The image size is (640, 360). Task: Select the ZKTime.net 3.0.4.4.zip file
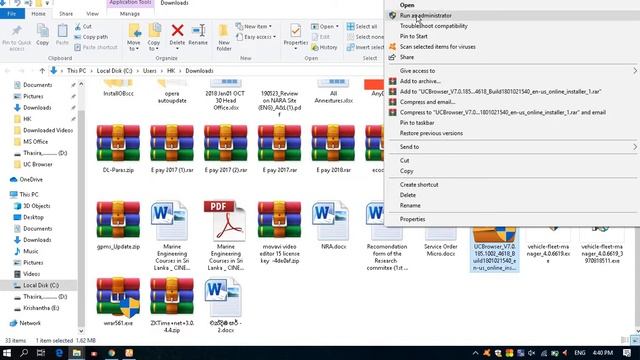(x=172, y=305)
